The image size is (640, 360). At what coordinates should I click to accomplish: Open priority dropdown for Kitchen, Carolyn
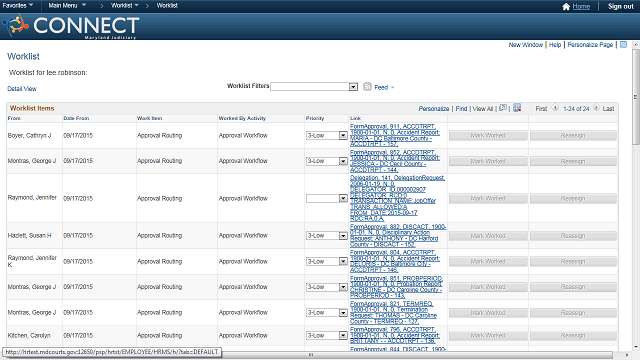[327, 336]
